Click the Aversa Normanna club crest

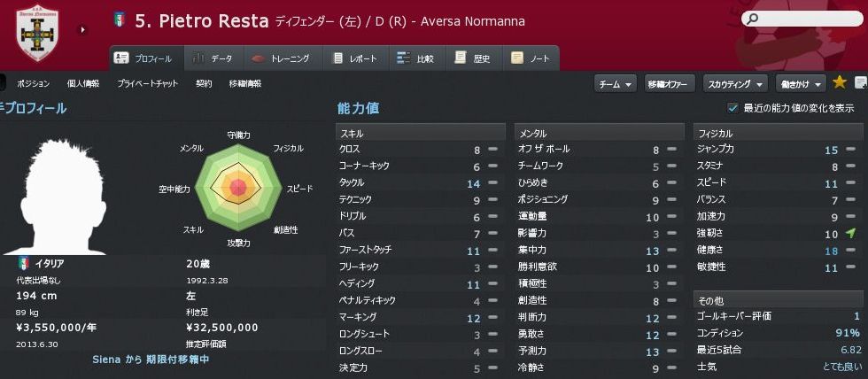tap(37, 35)
